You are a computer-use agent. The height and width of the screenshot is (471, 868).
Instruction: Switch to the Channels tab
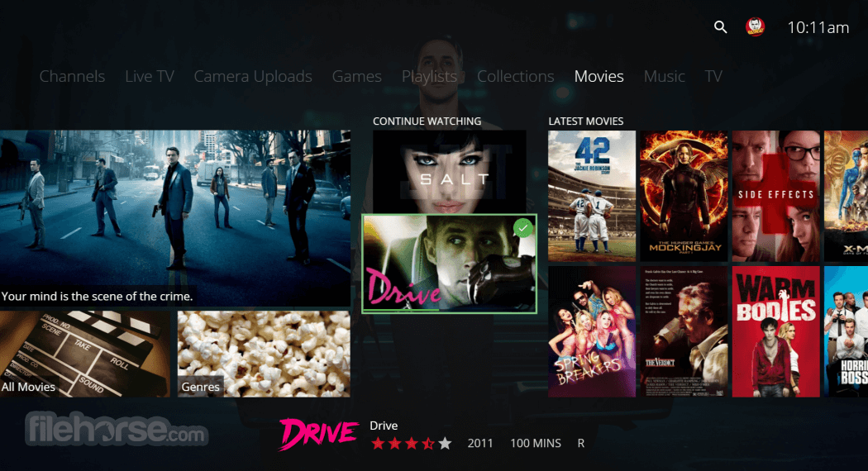click(x=72, y=76)
